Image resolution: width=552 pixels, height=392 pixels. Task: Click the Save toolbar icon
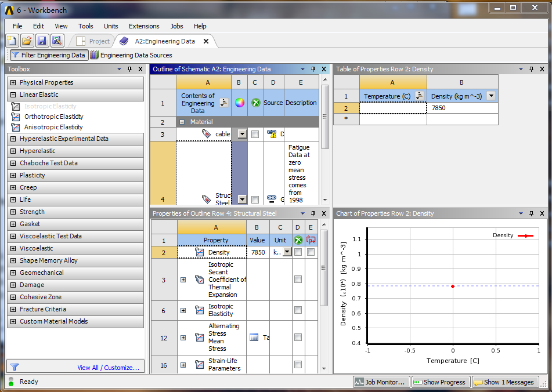pyautogui.click(x=42, y=41)
